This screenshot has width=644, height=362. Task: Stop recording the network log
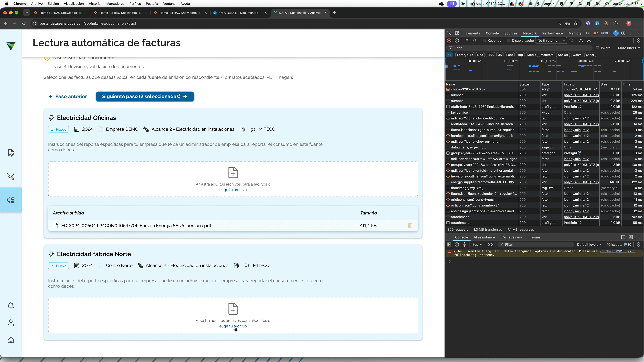[x=449, y=40]
